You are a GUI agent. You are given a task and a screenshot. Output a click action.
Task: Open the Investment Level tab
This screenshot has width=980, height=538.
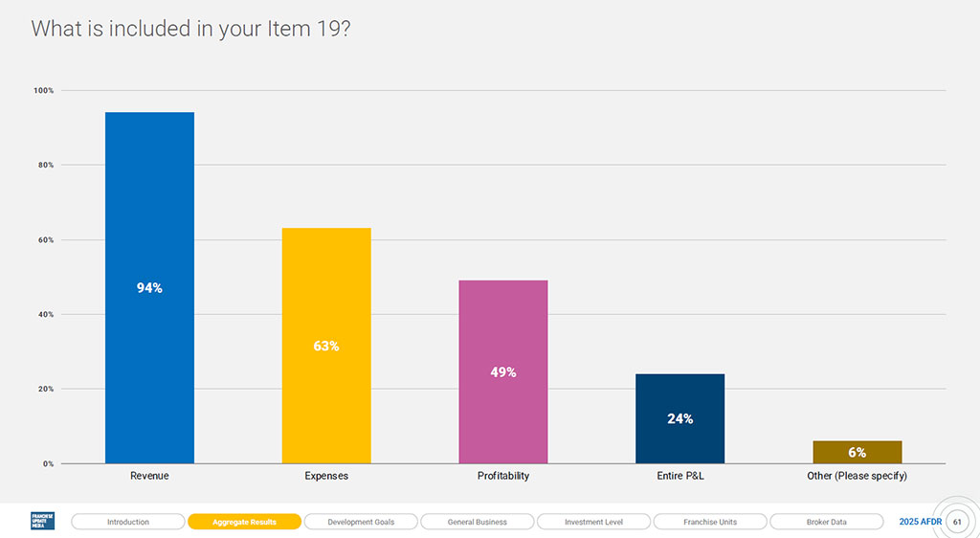(593, 522)
